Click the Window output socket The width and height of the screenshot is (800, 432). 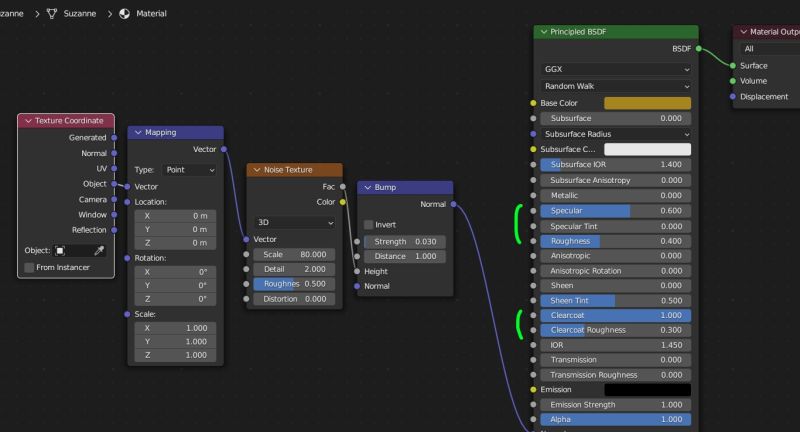(114, 215)
